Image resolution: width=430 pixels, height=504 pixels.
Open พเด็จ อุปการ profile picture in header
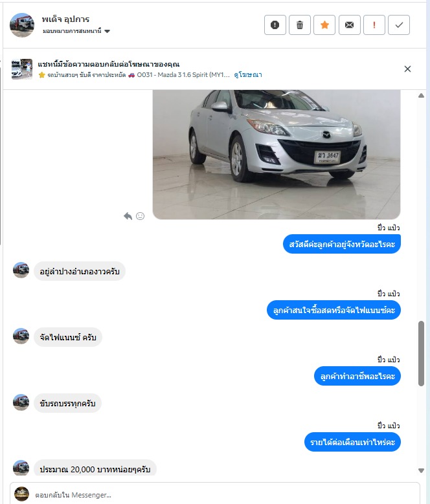click(x=22, y=25)
